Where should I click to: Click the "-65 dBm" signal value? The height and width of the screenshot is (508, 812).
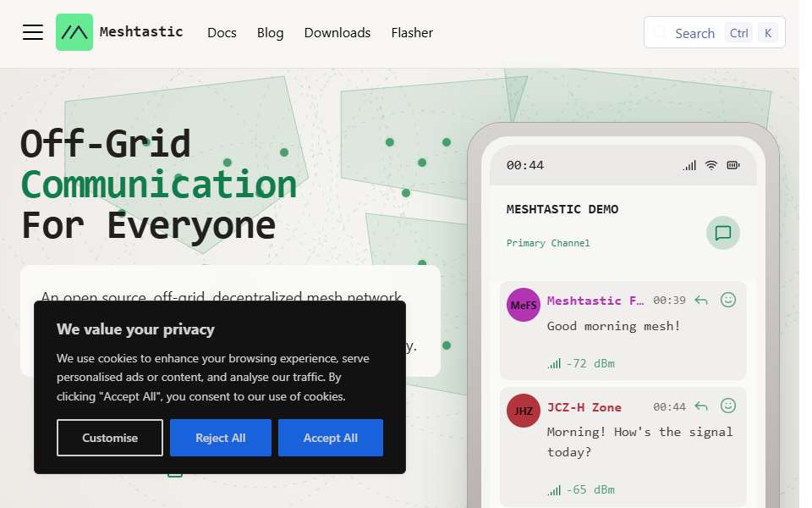point(590,490)
